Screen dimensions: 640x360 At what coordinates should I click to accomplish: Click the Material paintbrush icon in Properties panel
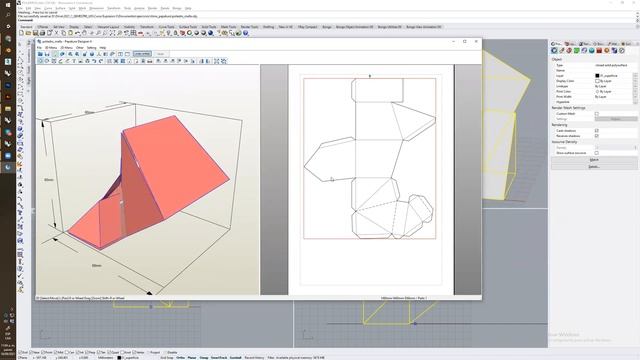point(562,51)
